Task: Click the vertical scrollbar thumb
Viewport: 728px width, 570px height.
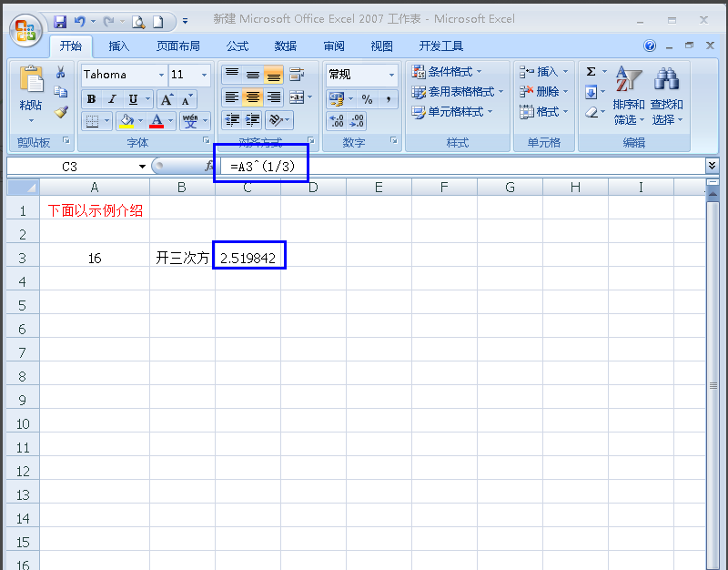Action: coord(713,385)
